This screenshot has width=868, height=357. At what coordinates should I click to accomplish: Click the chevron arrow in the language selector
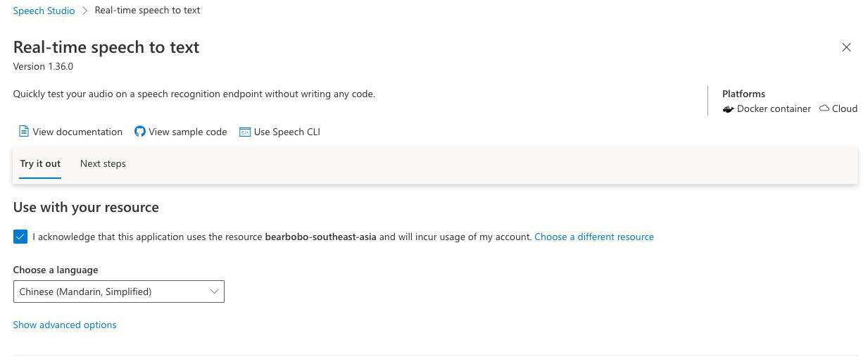pyautogui.click(x=214, y=292)
